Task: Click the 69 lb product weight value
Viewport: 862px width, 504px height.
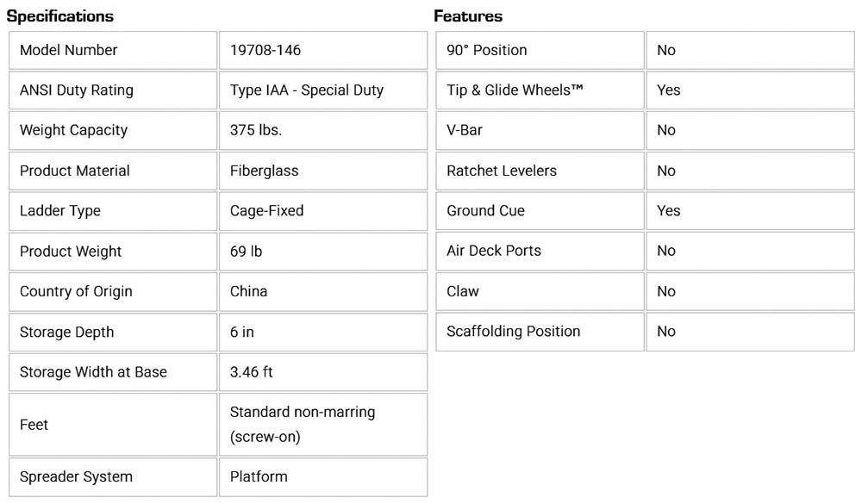Action: pyautogui.click(x=246, y=252)
